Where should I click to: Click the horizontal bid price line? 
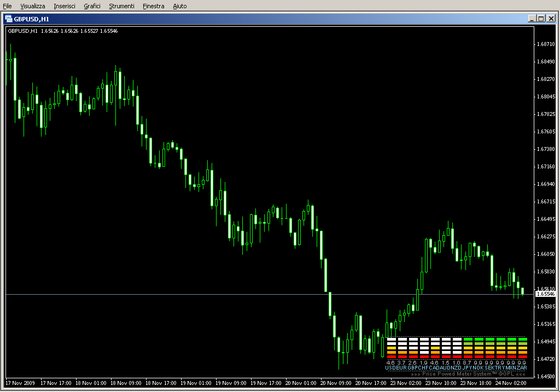point(270,294)
